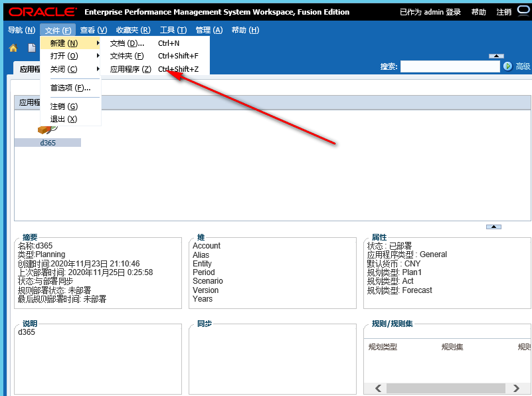Click the 上次部署时间 line
532x396 pixels.
(86, 272)
